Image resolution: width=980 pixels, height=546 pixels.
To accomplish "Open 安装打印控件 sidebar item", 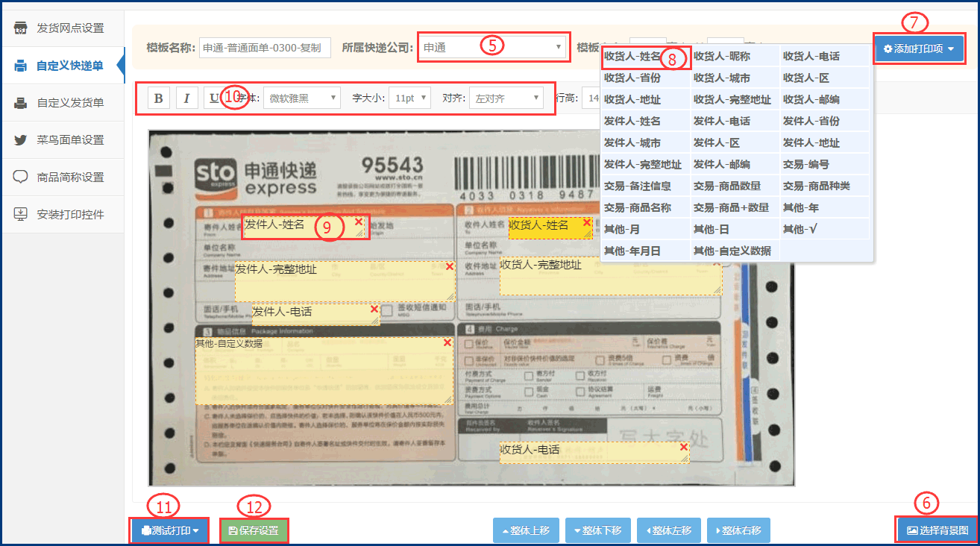I will [x=63, y=215].
